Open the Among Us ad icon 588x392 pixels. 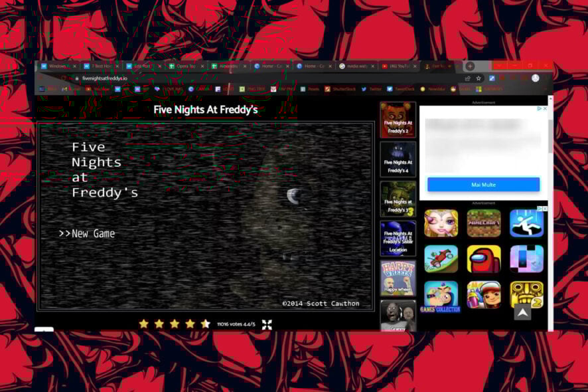tap(484, 259)
